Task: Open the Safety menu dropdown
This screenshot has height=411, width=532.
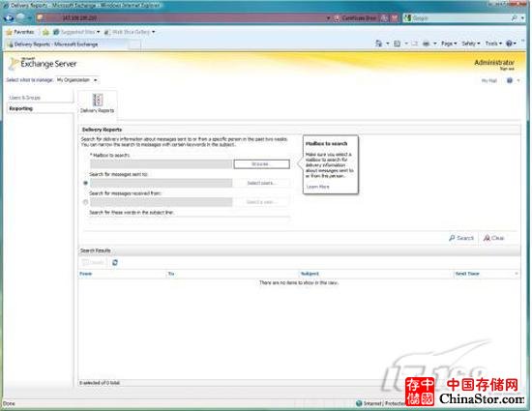Action: tap(471, 44)
